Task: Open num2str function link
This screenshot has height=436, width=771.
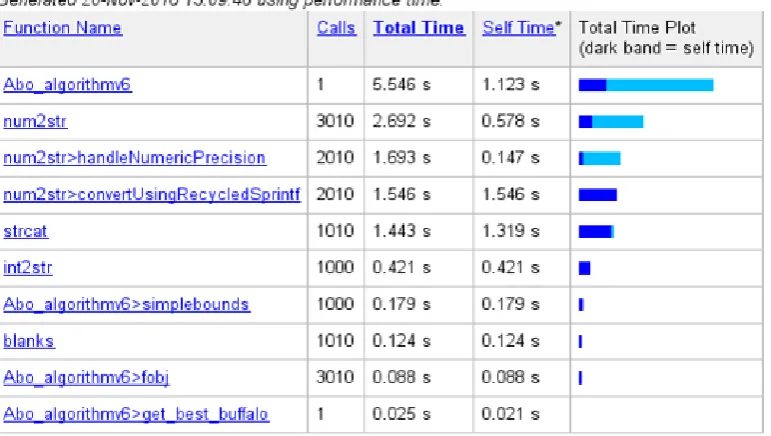Action: pos(35,121)
